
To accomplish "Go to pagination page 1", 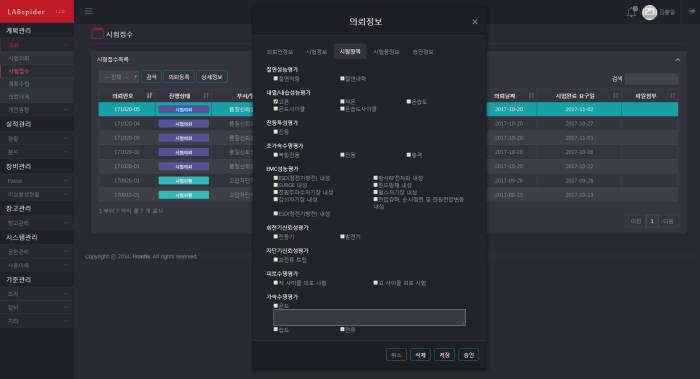I will pos(652,221).
